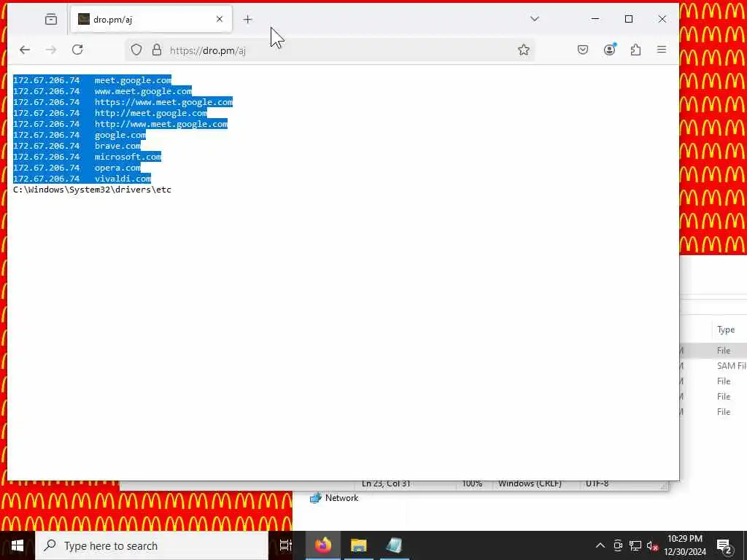Click UTF-8 encoding in Notepad status bar

tap(597, 484)
